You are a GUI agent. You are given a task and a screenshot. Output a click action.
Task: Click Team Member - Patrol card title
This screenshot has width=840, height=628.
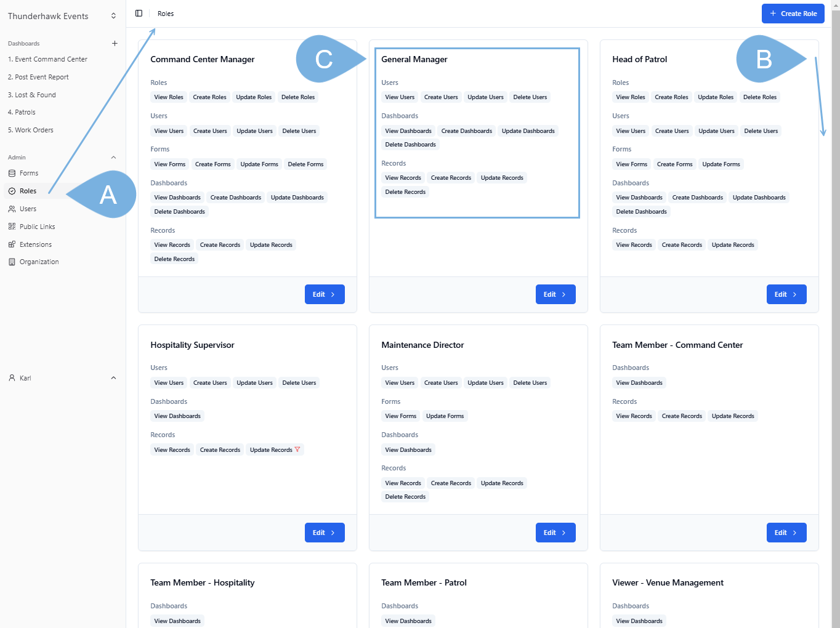[x=424, y=582]
